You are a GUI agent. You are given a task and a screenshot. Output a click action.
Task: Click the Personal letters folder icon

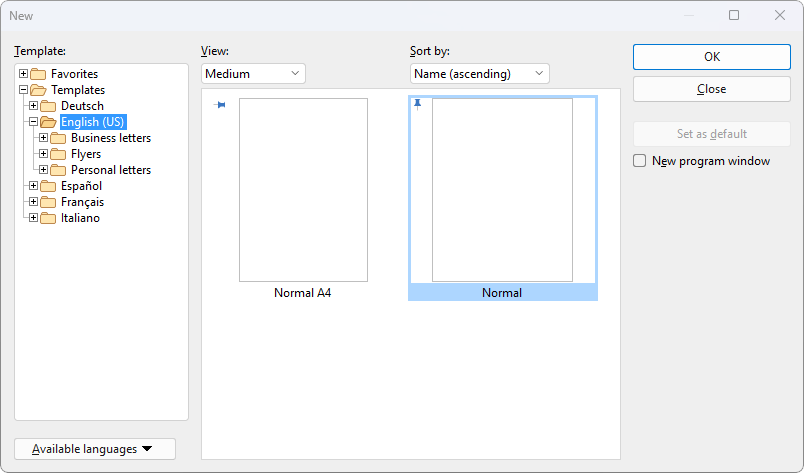58,170
